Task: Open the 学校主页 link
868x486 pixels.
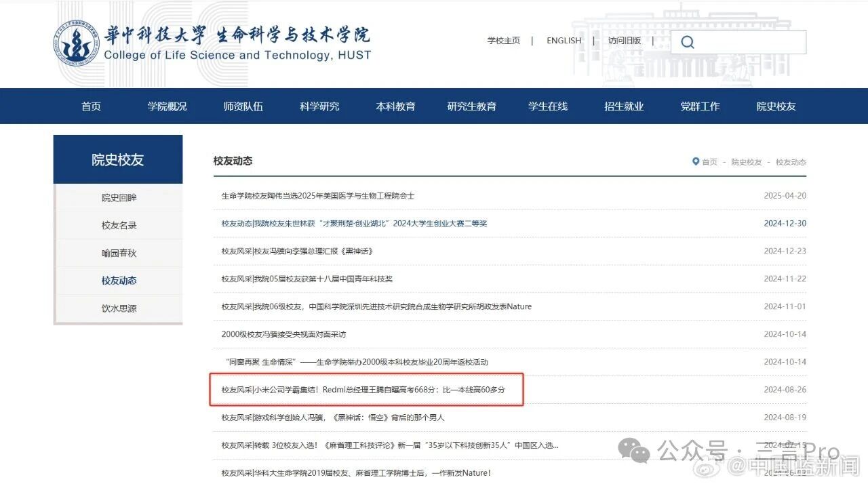Action: (x=503, y=41)
